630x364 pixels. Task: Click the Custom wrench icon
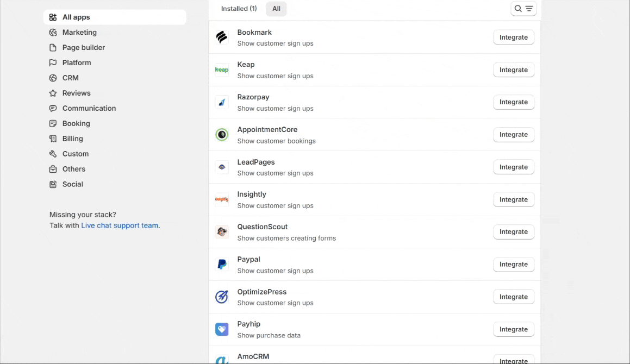53,154
